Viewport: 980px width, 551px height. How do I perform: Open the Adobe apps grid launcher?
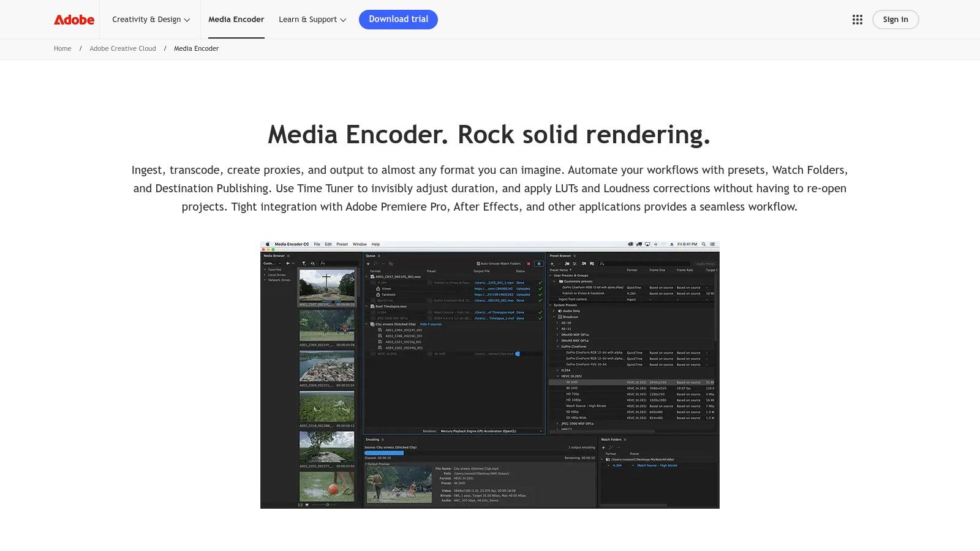[x=857, y=20]
